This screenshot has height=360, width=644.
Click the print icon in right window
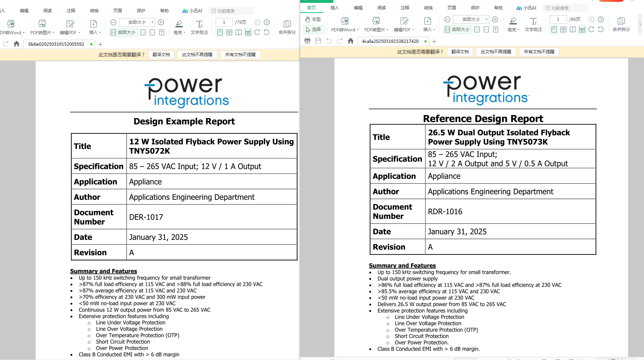click(x=307, y=41)
